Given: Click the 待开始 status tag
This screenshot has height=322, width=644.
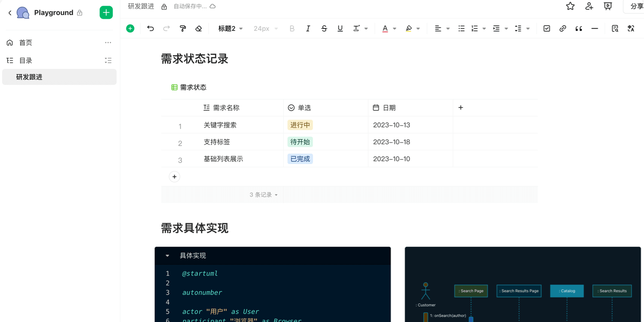Looking at the screenshot, I should coord(300,142).
